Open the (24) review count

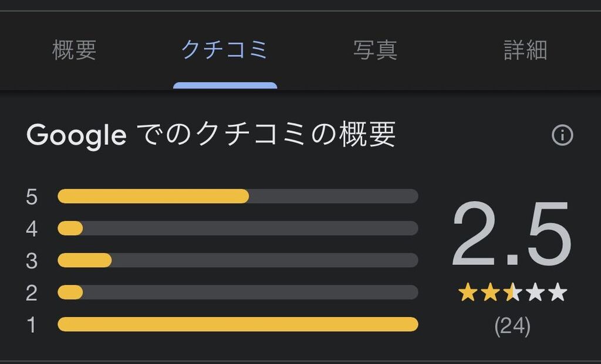(512, 326)
